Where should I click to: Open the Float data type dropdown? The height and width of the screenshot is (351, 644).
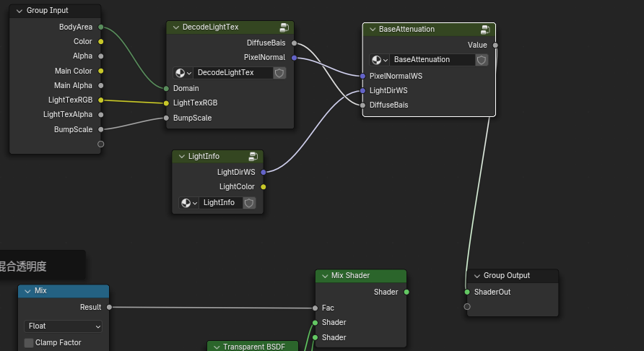point(64,326)
